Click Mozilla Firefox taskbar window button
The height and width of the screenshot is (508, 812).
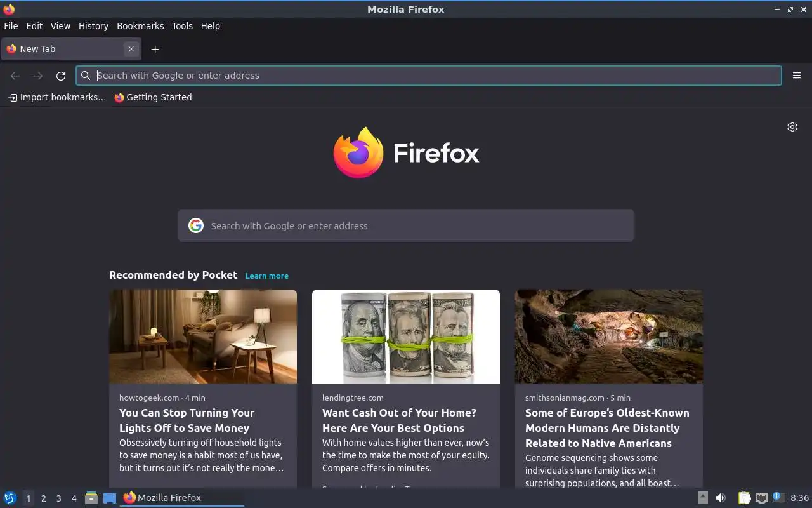[x=182, y=498]
